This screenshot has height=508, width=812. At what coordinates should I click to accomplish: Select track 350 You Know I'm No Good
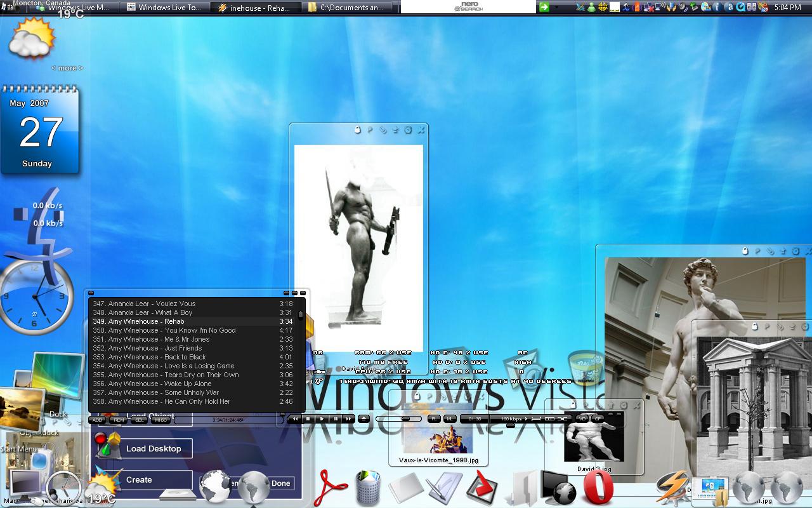click(193, 330)
